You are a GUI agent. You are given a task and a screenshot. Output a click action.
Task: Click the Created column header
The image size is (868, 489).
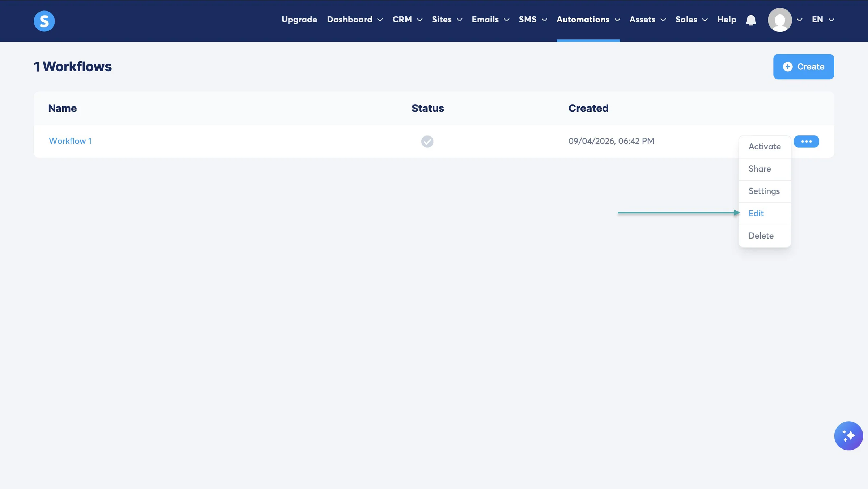click(588, 108)
